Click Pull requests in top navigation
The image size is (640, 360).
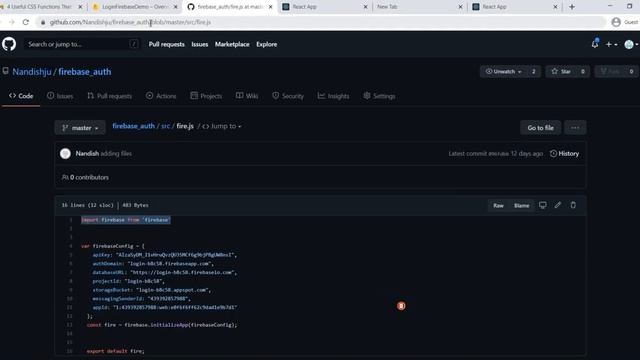coord(167,44)
